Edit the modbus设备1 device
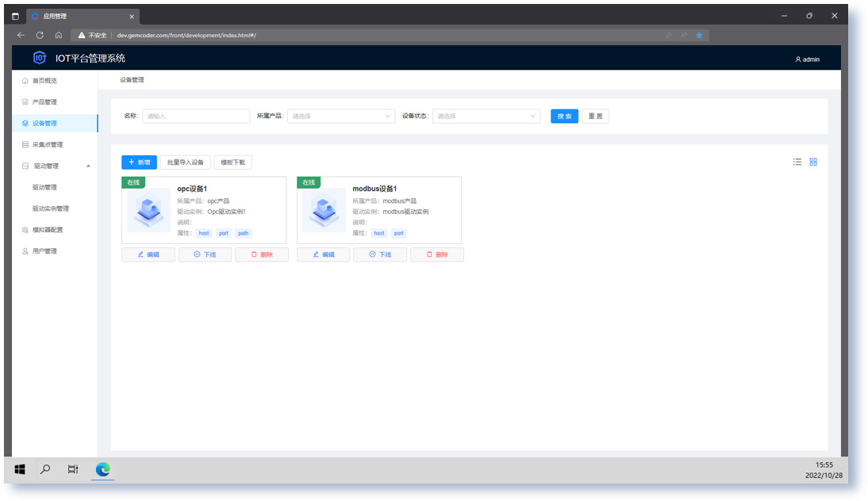The image size is (868, 501). (x=323, y=254)
